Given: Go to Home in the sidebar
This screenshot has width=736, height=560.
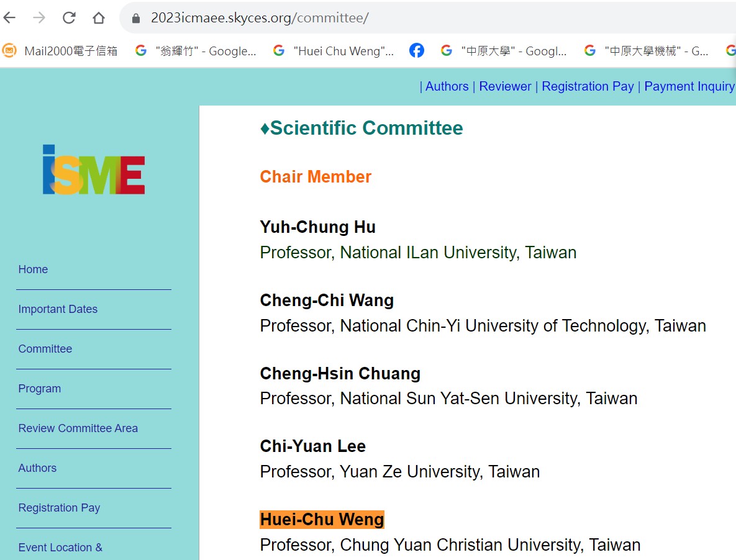Looking at the screenshot, I should click(x=33, y=269).
